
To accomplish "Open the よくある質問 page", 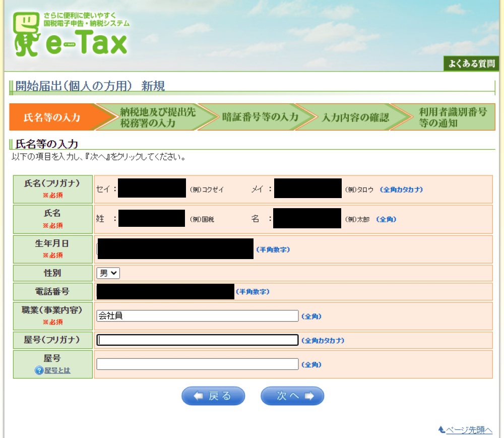I will 471,64.
